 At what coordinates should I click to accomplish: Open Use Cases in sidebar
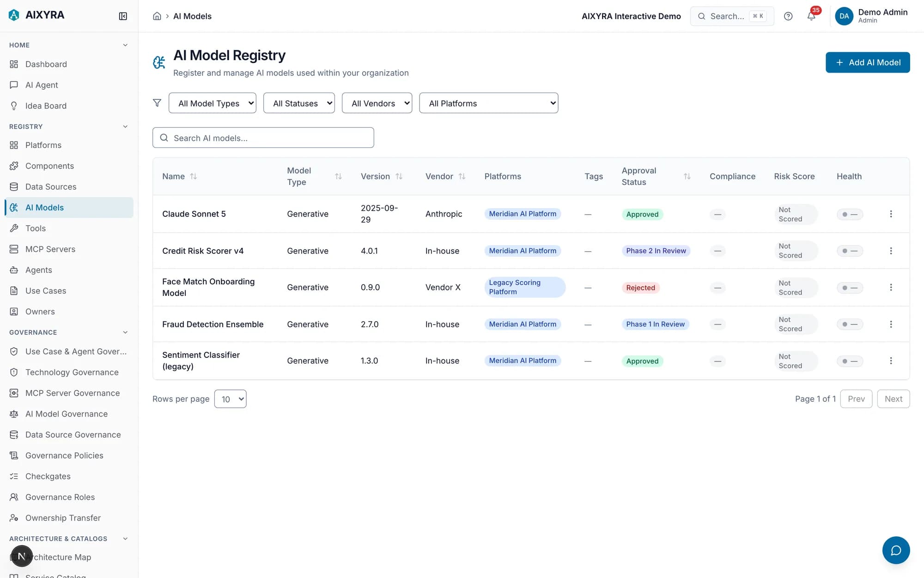point(69,291)
